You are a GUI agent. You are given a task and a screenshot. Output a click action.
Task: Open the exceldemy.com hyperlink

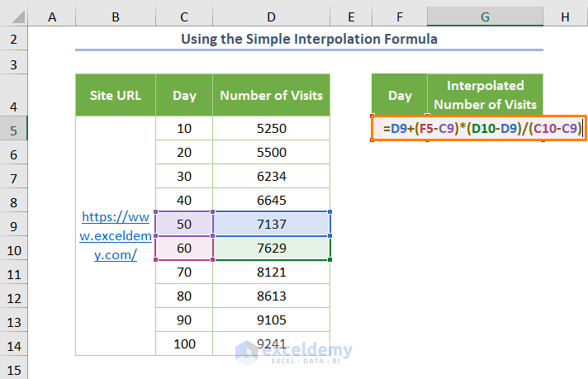click(116, 236)
